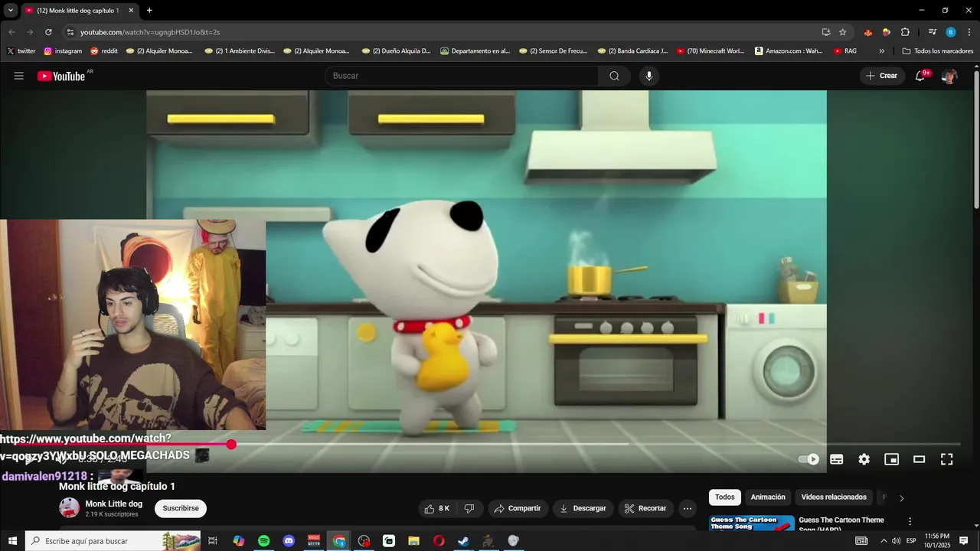The height and width of the screenshot is (551, 980).
Task: Open the Chrome profile B avatar
Action: [951, 32]
